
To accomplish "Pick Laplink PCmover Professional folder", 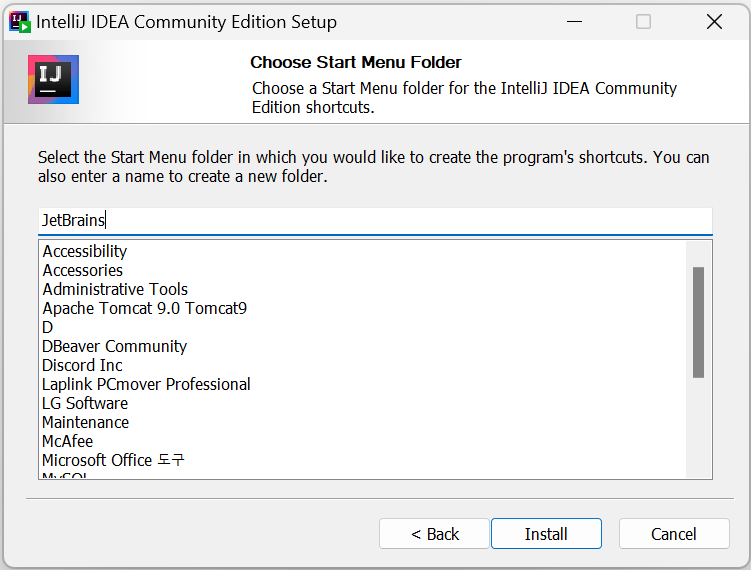I will point(146,384).
